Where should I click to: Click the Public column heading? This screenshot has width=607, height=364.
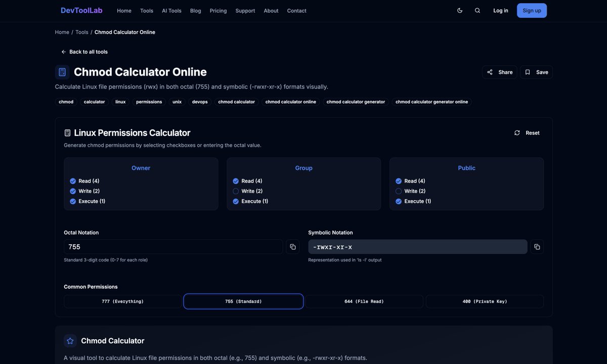pyautogui.click(x=467, y=168)
